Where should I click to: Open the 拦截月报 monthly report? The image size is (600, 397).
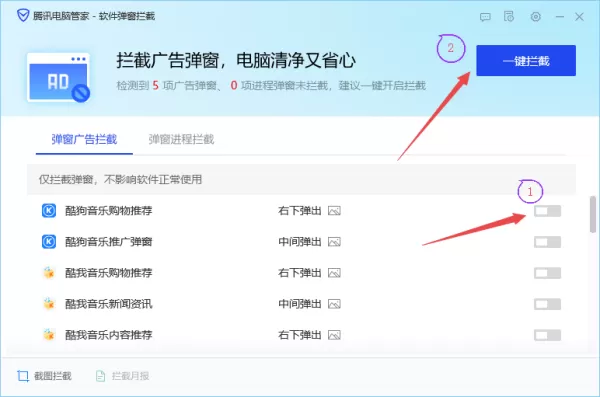pos(122,376)
